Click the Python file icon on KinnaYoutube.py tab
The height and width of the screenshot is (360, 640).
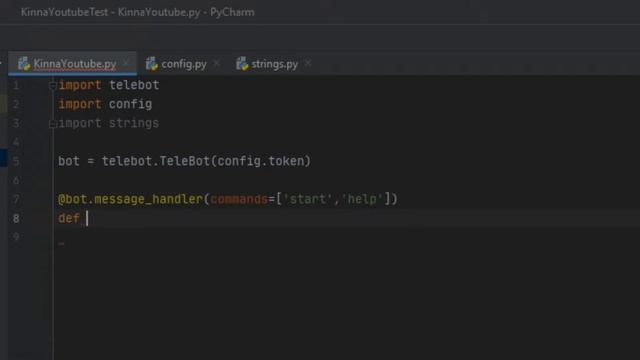point(24,64)
